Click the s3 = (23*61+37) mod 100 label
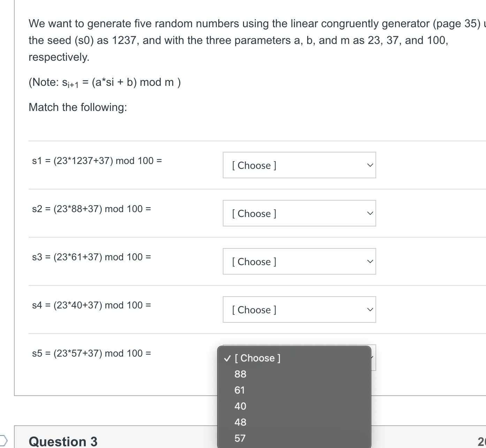This screenshot has width=486, height=448. click(91, 257)
